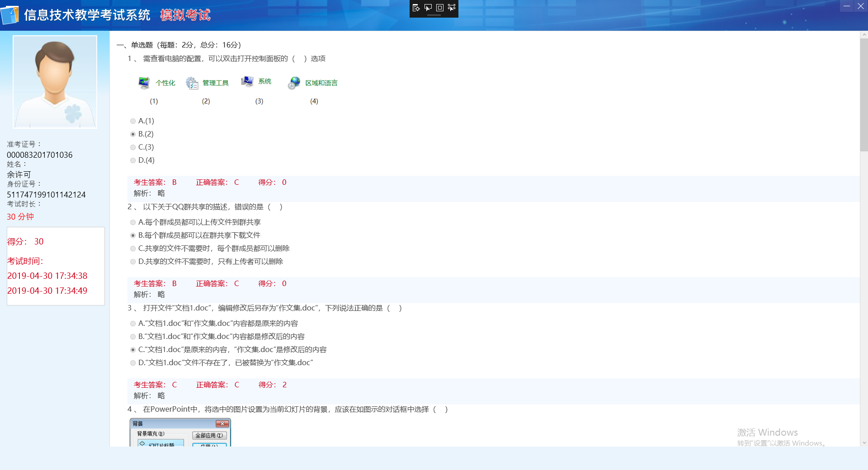Click the 系统 computer icon
868x470 pixels.
tap(247, 81)
